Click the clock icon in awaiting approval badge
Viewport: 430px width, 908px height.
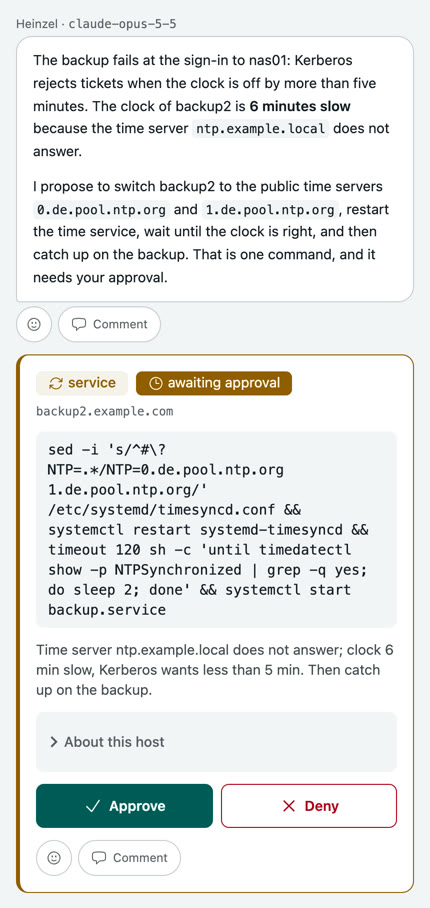(156, 383)
